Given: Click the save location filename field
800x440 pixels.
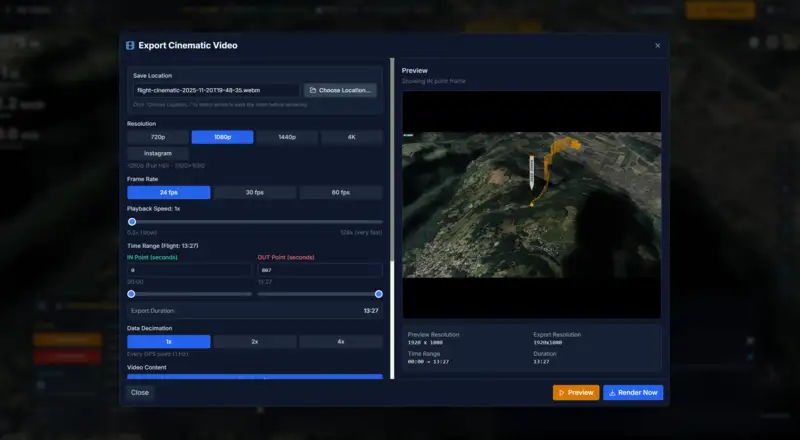Looking at the screenshot, I should (216, 90).
